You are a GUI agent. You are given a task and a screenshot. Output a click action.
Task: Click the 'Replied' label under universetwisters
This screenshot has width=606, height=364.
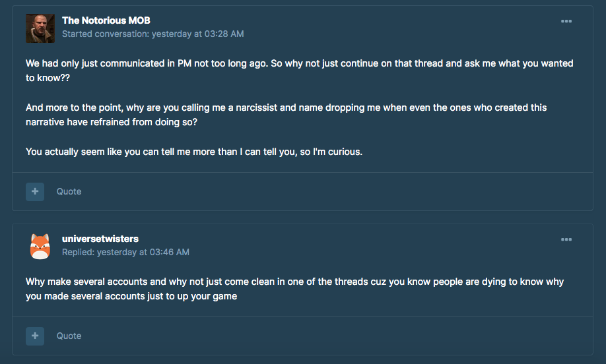coord(79,252)
